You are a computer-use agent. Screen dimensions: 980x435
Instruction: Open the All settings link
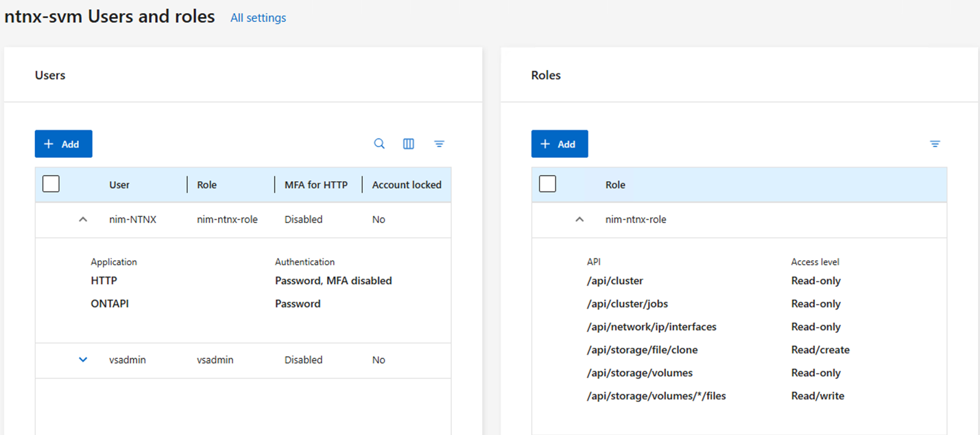click(258, 18)
